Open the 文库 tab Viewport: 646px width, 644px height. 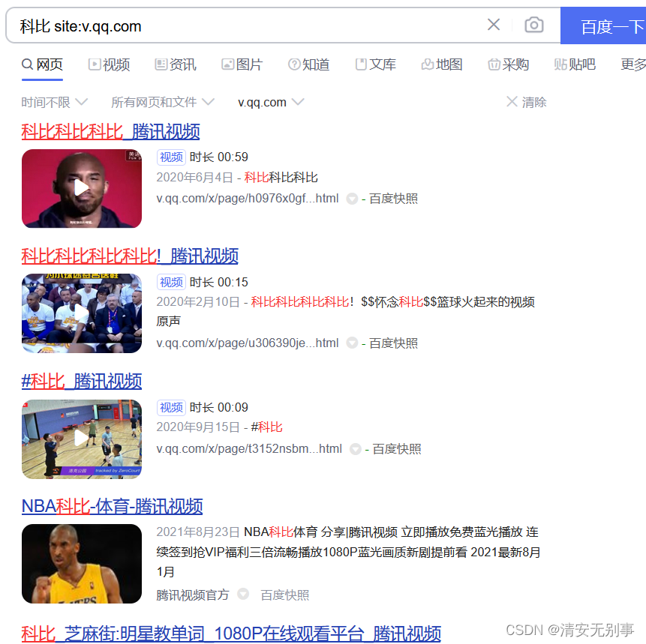376,64
